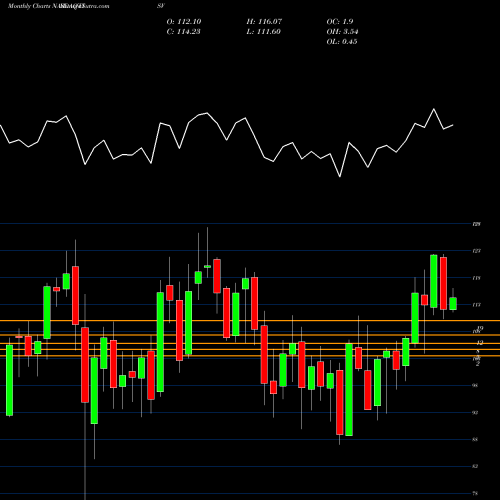
Task: Click the OH: 3.54 value
Action: (x=342, y=32)
